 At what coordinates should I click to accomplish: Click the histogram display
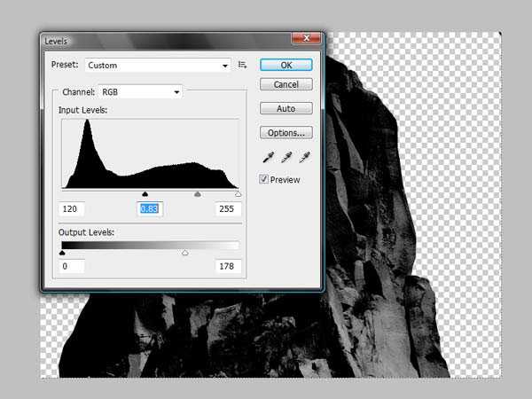150,153
